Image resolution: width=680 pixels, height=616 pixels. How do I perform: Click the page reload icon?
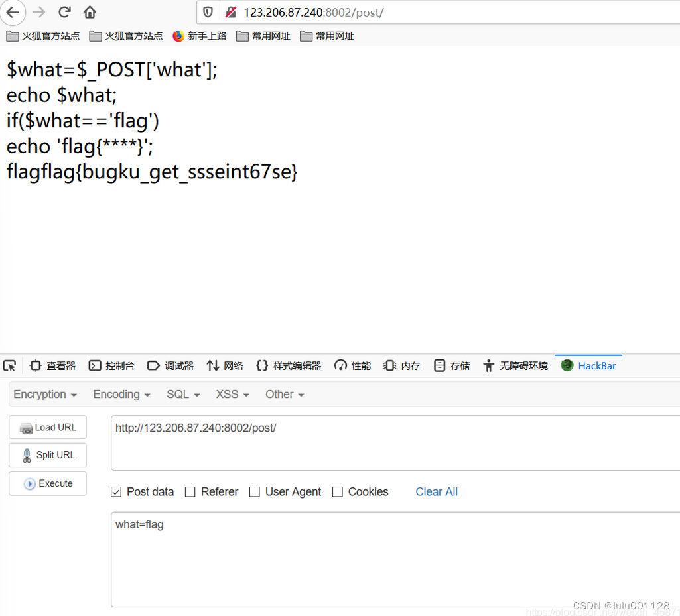pyautogui.click(x=64, y=12)
